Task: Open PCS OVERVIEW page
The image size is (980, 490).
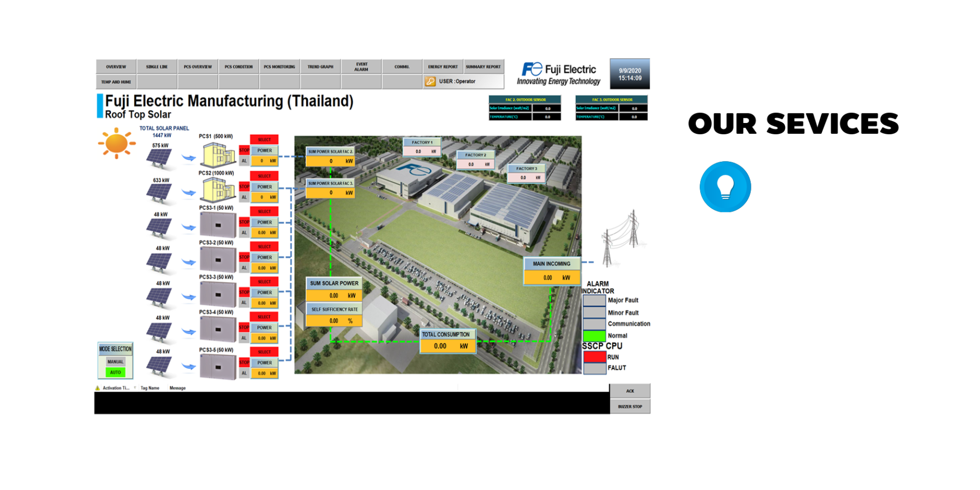Action: click(198, 67)
